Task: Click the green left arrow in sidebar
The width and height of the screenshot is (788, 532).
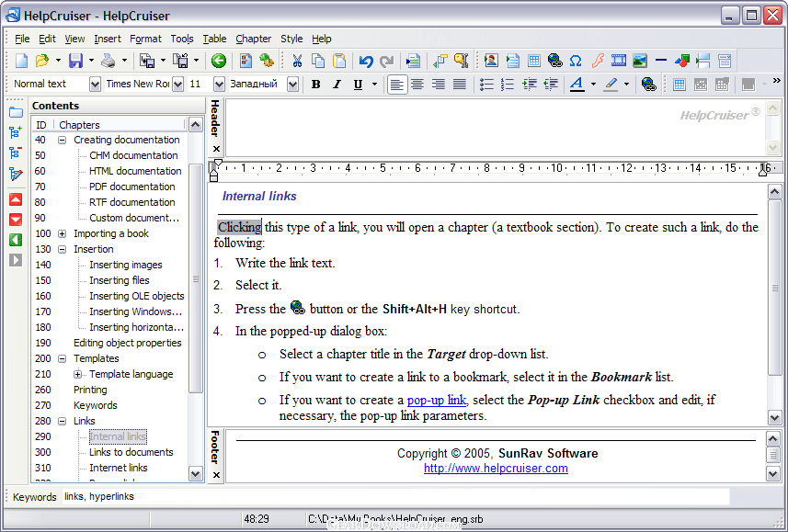Action: click(16, 240)
